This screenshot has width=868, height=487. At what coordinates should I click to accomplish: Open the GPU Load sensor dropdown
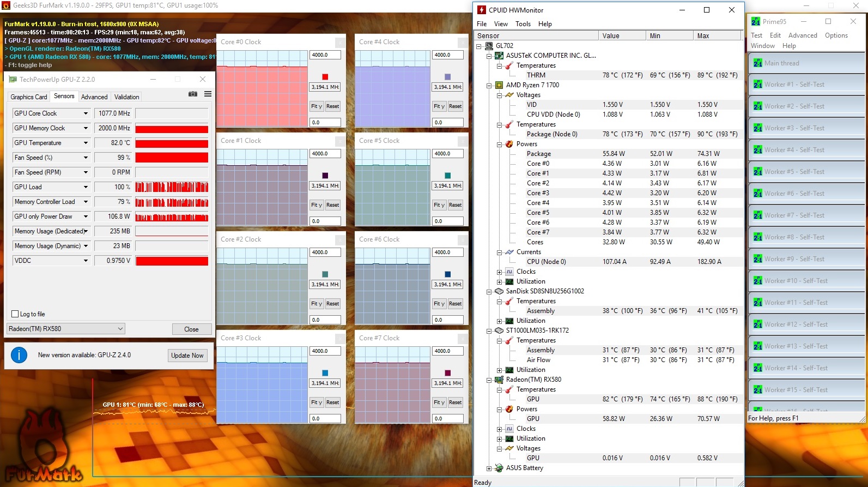pos(86,187)
